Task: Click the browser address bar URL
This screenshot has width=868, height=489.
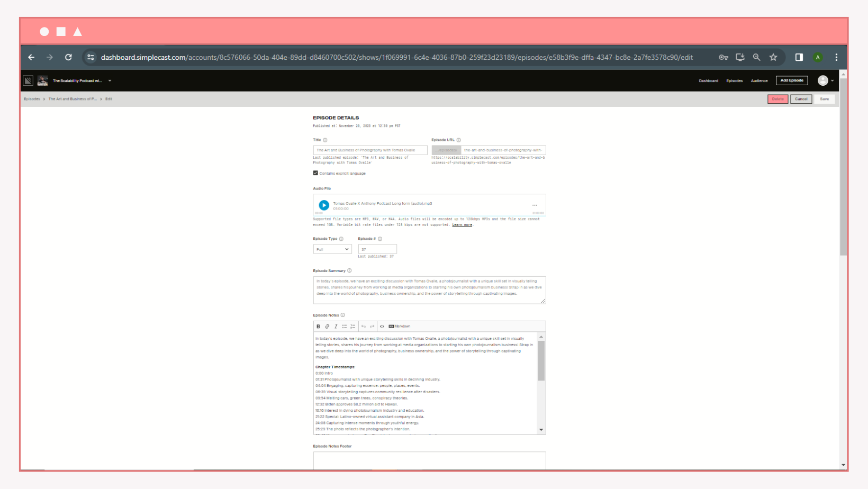Action: tap(397, 57)
